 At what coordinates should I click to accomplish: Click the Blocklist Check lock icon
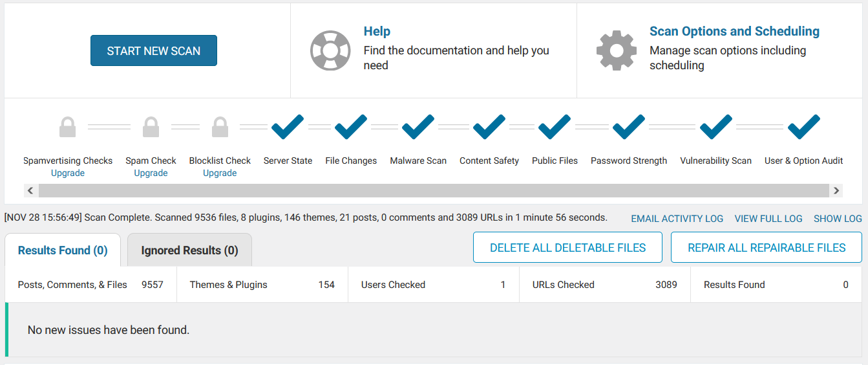pyautogui.click(x=220, y=127)
